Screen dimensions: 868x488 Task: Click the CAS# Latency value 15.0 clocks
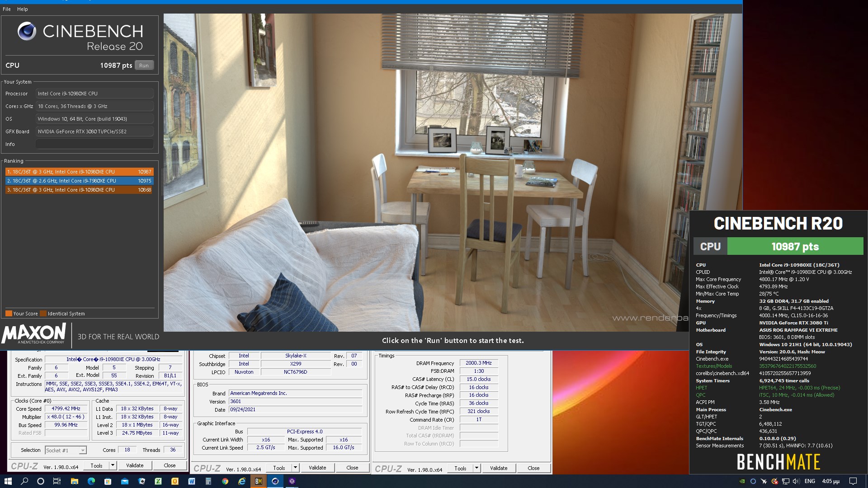pyautogui.click(x=479, y=380)
